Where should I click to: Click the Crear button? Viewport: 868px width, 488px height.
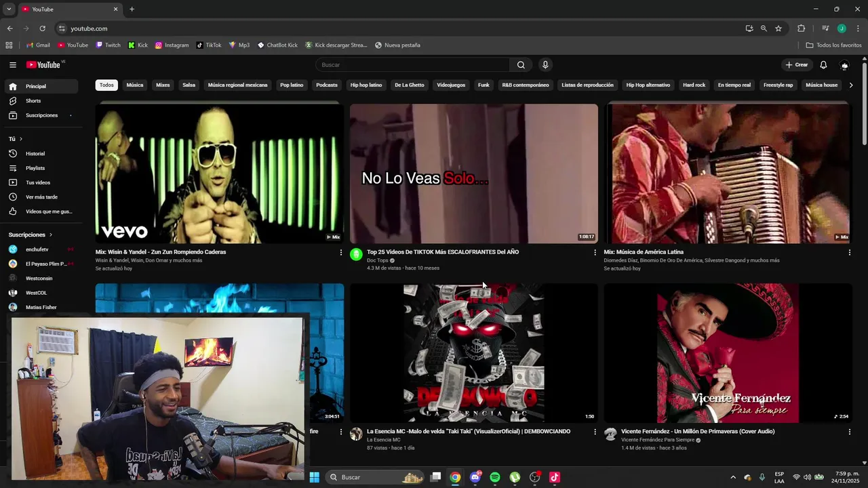pyautogui.click(x=797, y=65)
